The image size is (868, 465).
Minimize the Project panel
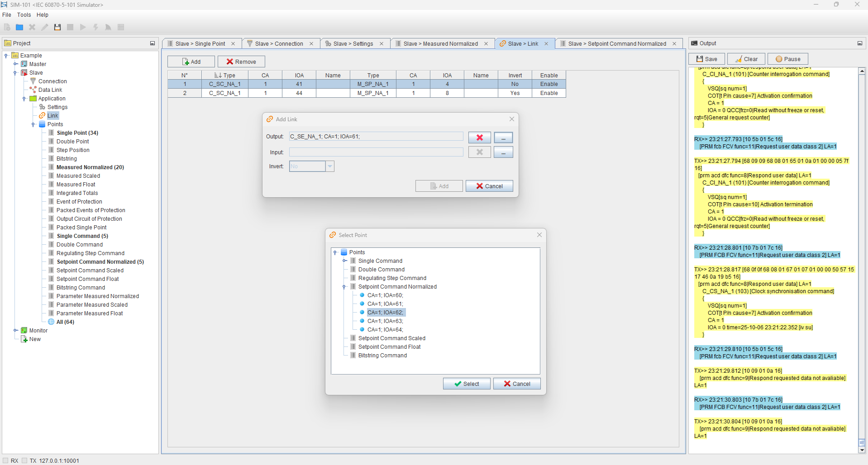coord(153,43)
